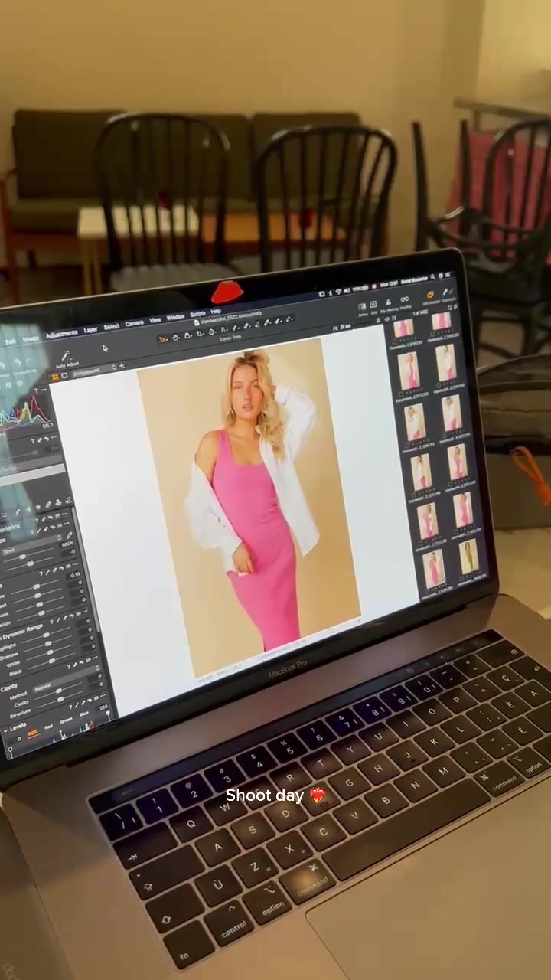Open the Camera menu
The image size is (551, 980).
pyautogui.click(x=135, y=323)
